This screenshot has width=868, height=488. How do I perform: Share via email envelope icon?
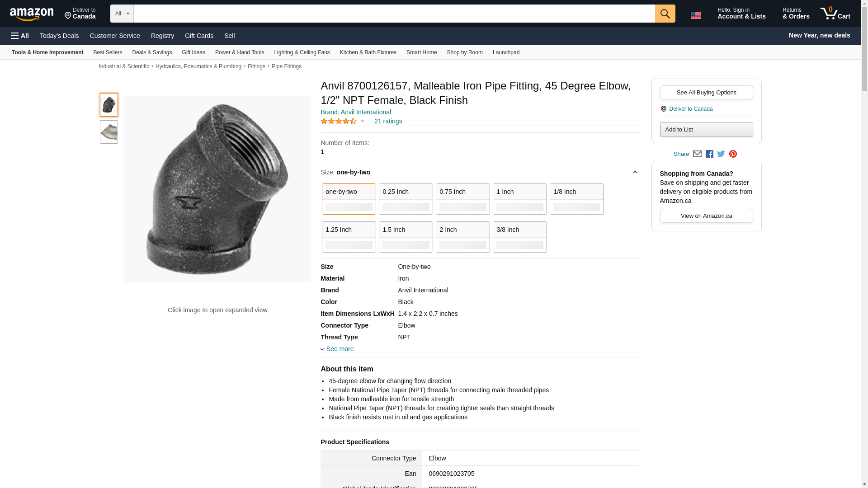click(x=697, y=154)
